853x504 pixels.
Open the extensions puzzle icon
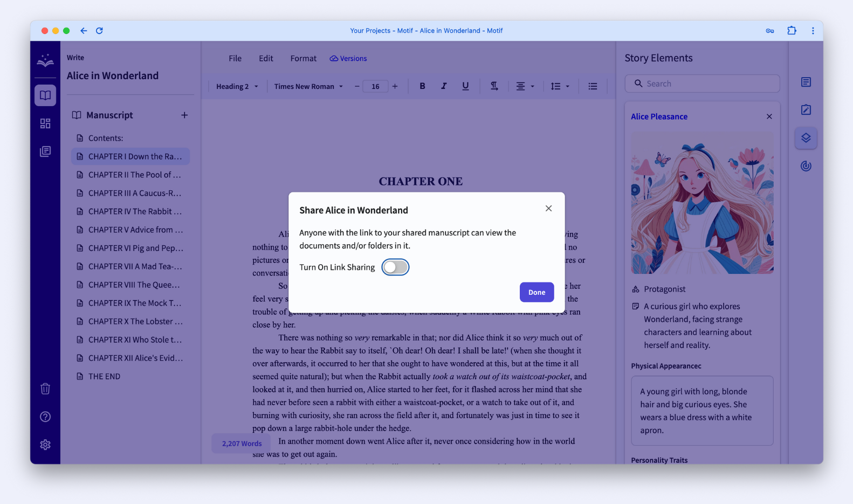pos(792,31)
